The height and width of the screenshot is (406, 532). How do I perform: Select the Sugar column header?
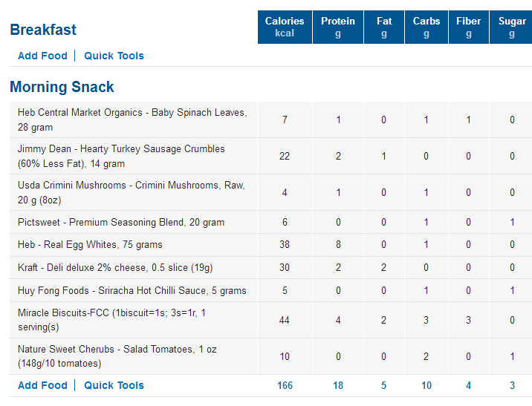512,27
